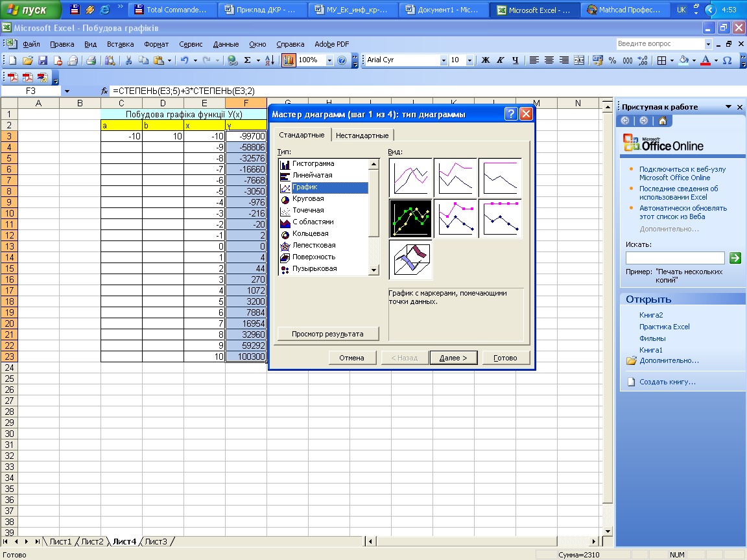Click the Borders icon in the formatting toolbar

click(661, 60)
